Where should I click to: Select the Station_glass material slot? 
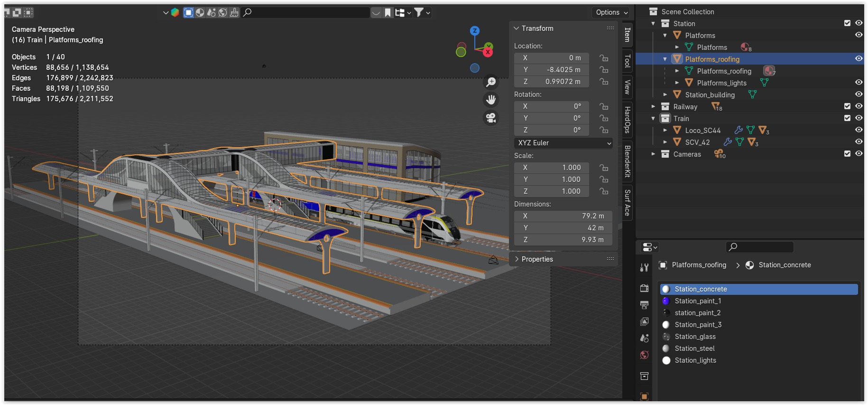pyautogui.click(x=759, y=337)
